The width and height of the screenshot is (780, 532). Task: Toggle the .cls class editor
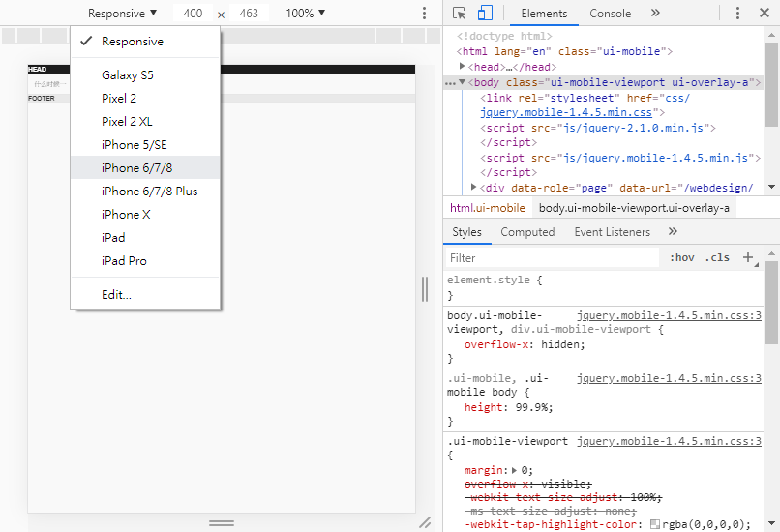[717, 258]
